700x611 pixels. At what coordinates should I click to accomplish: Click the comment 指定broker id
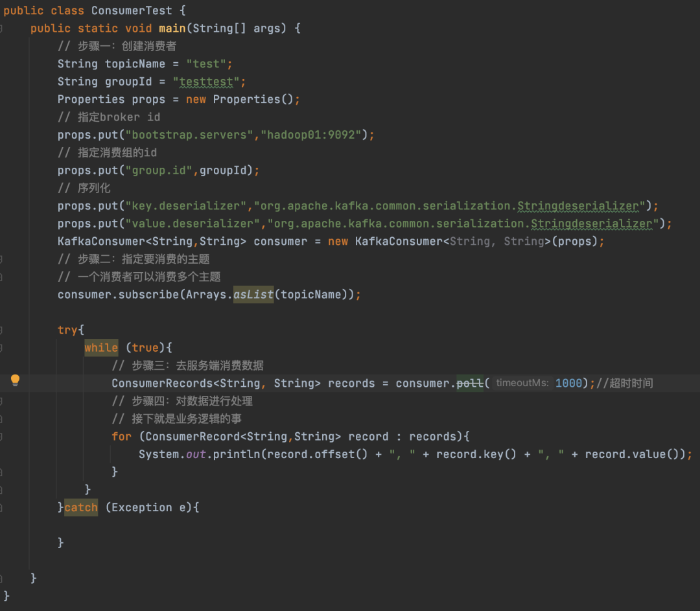[109, 117]
